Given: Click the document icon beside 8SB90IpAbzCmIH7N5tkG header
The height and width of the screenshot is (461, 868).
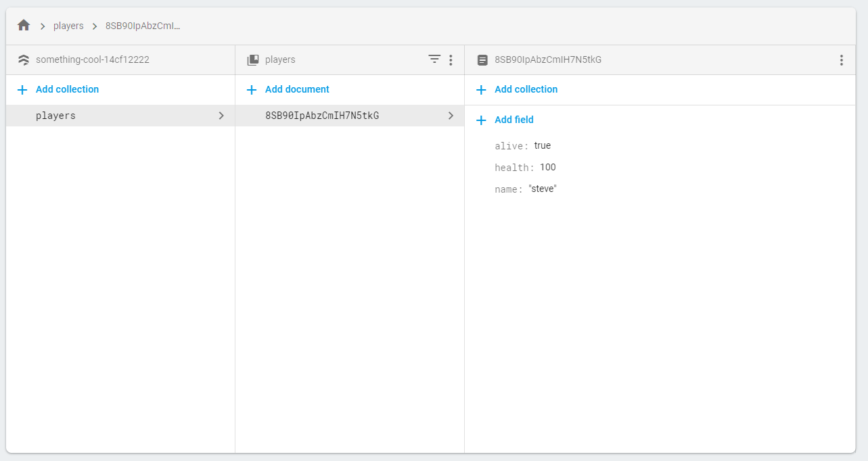Looking at the screenshot, I should click(x=482, y=59).
